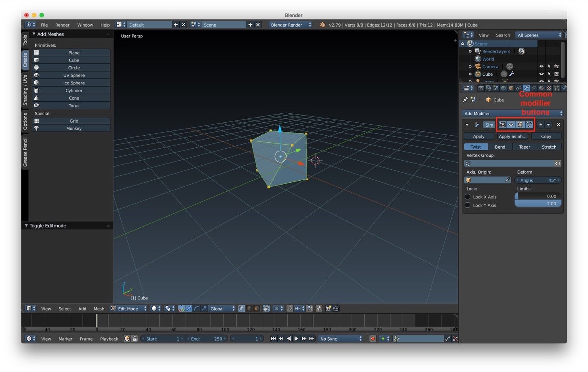Open the File menu

click(44, 25)
